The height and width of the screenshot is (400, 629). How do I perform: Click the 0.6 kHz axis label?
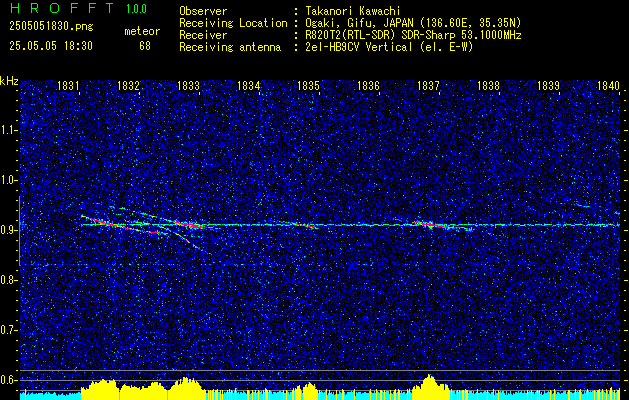(x=8, y=380)
